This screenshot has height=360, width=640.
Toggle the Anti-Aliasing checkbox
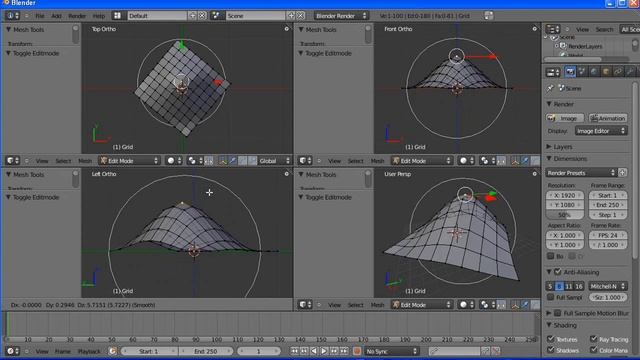click(x=558, y=272)
